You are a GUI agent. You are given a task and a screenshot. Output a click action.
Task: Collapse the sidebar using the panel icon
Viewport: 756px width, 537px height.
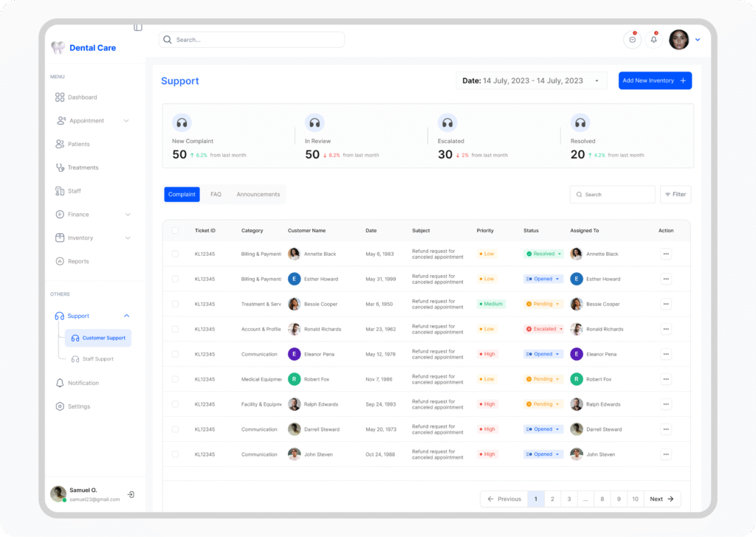138,27
